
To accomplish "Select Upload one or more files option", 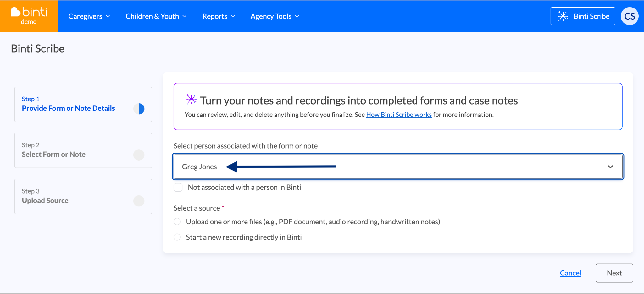I will [x=177, y=222].
